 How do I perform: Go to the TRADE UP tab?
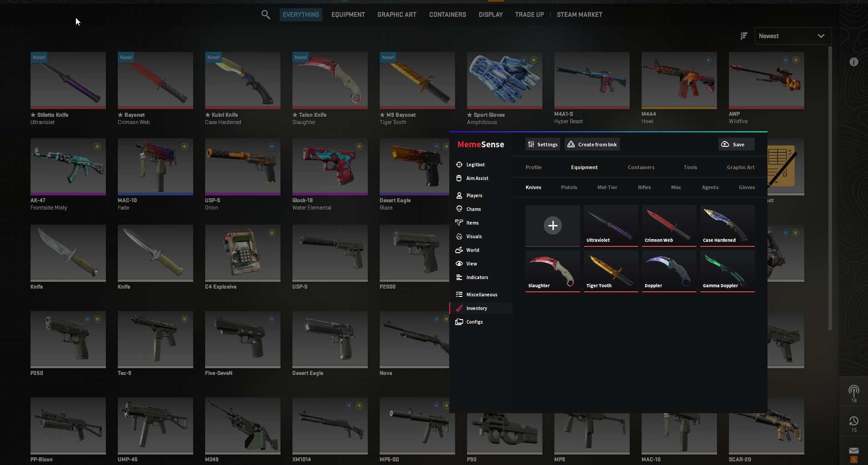pyautogui.click(x=529, y=15)
